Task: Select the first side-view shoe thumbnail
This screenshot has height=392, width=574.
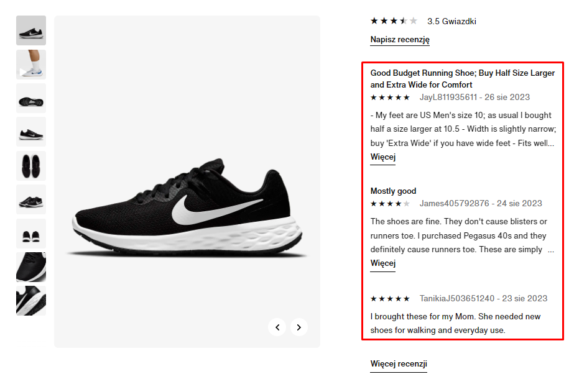Action: click(31, 30)
